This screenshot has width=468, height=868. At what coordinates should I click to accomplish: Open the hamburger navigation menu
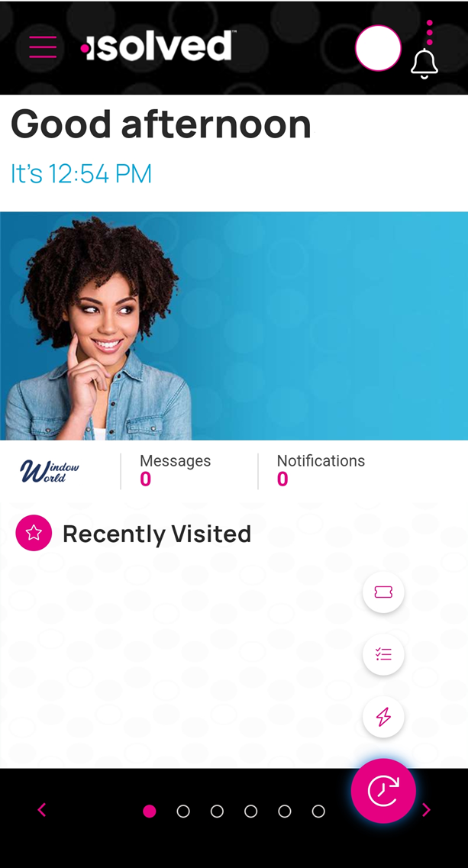[x=43, y=47]
